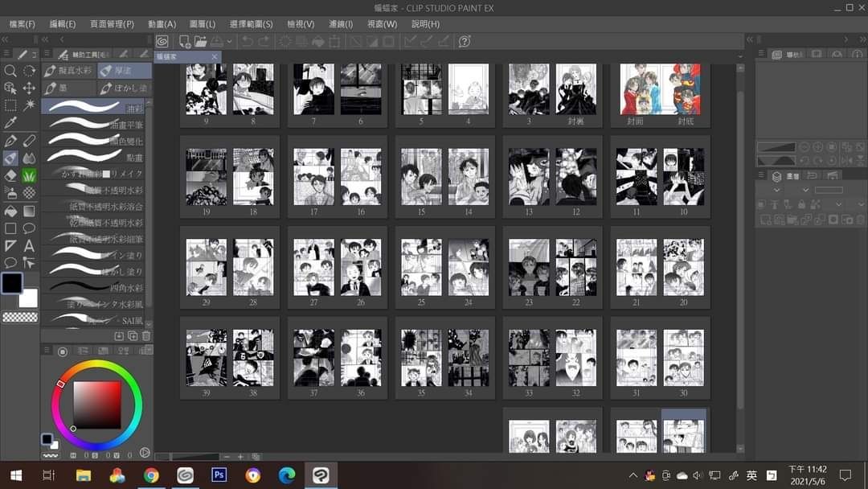Image resolution: width=868 pixels, height=489 pixels.
Task: Select the Pencil tool
Action: [x=29, y=141]
